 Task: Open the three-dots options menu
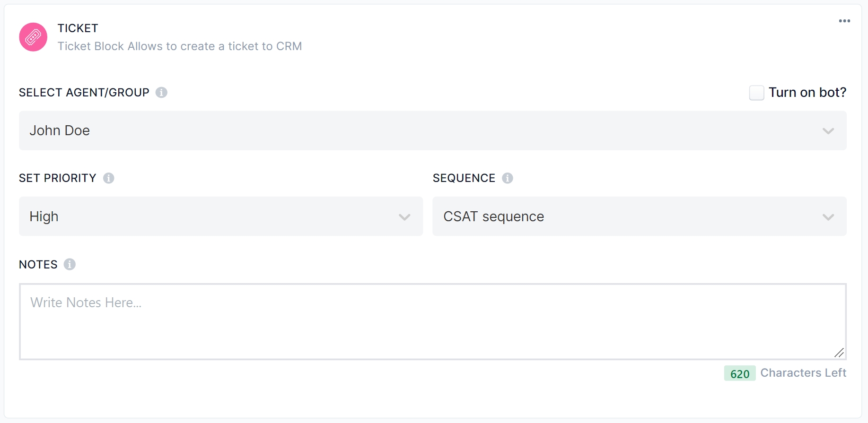[x=844, y=21]
